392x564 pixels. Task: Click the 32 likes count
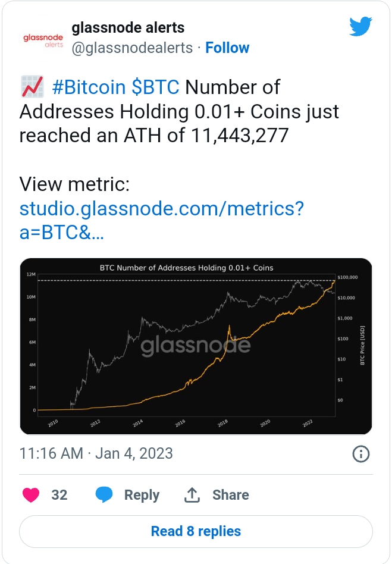click(x=59, y=495)
